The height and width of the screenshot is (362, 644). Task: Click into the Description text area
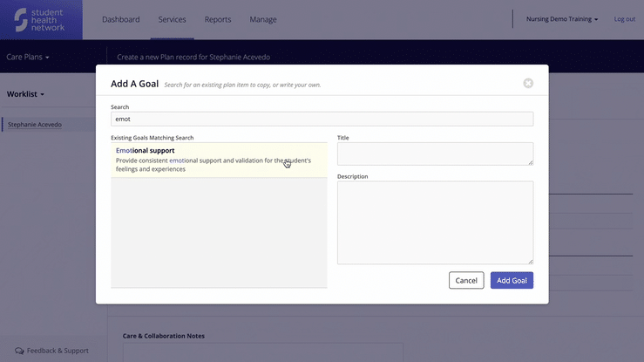(436, 222)
